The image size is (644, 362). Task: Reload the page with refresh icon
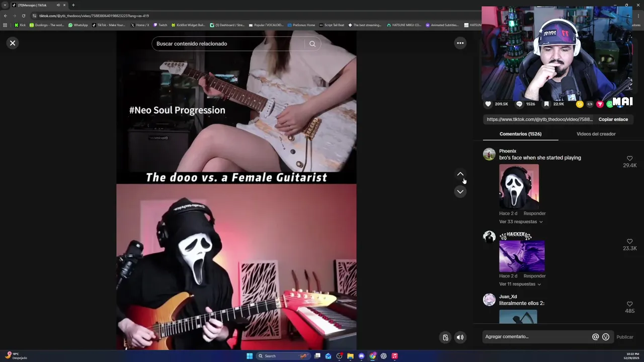(x=23, y=16)
